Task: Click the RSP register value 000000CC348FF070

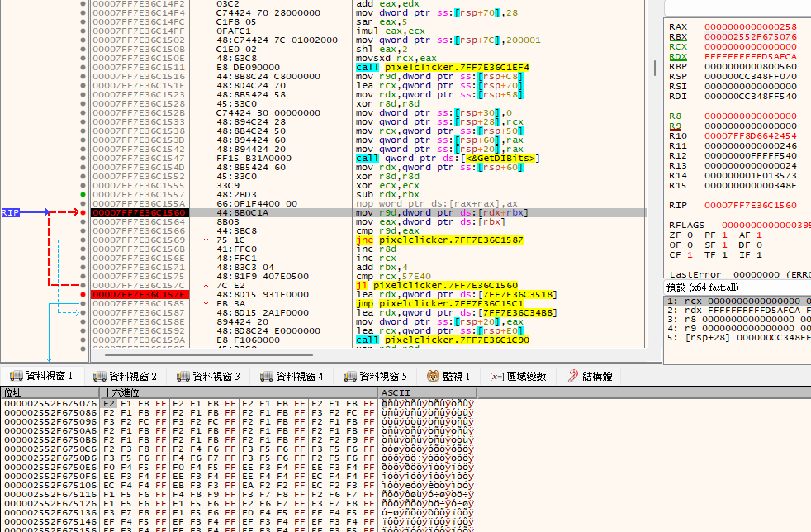Action: click(751, 77)
